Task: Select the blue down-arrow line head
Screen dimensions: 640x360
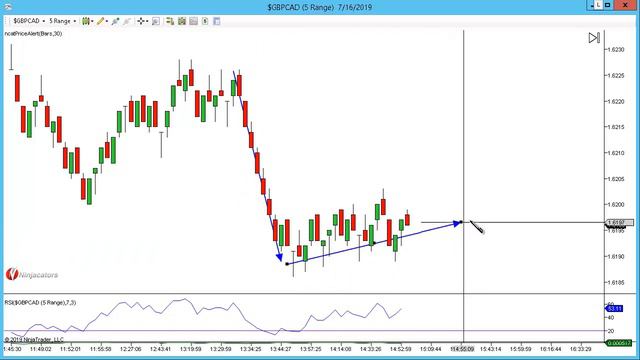Action: click(280, 257)
